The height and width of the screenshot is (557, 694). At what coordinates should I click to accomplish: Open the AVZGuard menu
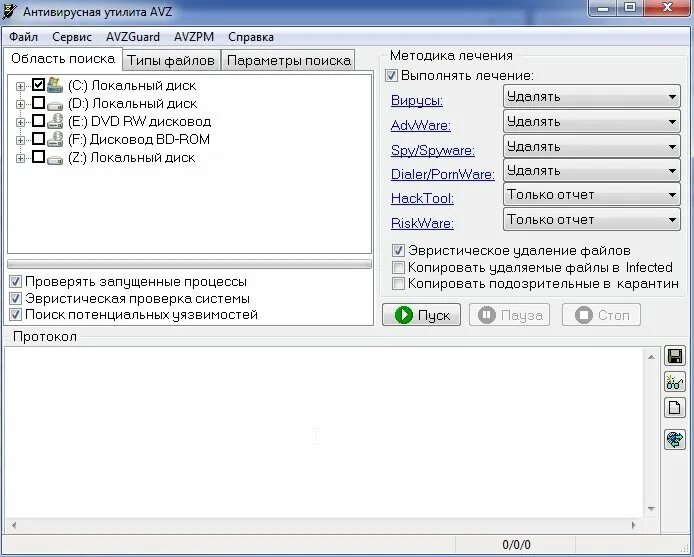pos(133,37)
